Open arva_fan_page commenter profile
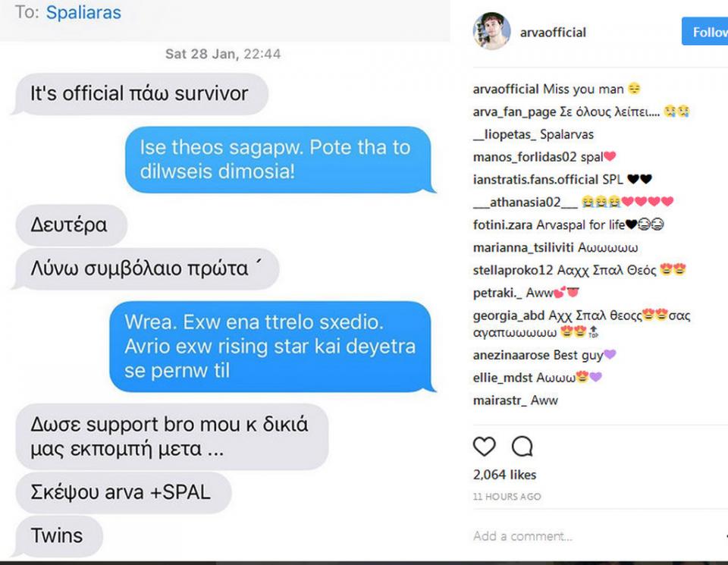Image resolution: width=728 pixels, height=565 pixels. 514,112
